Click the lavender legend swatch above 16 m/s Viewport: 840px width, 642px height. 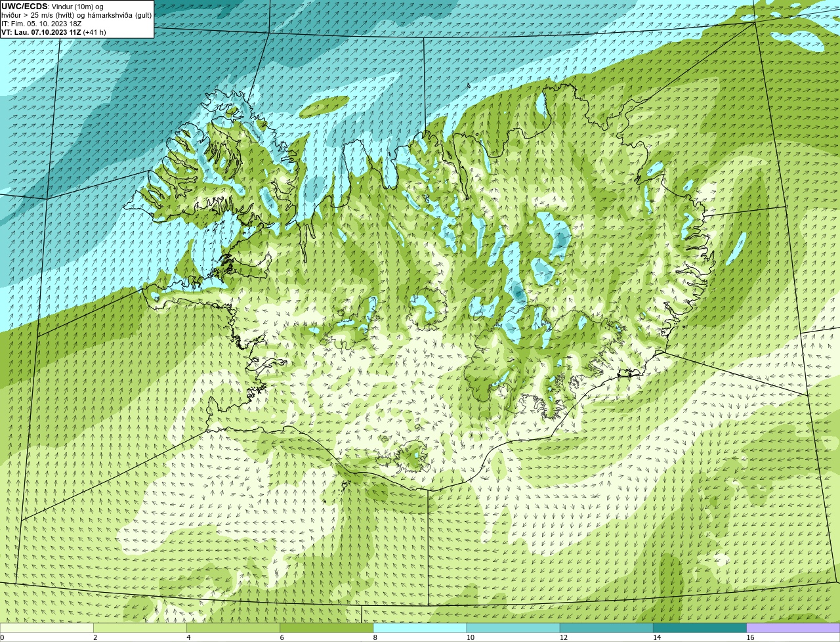point(793,628)
